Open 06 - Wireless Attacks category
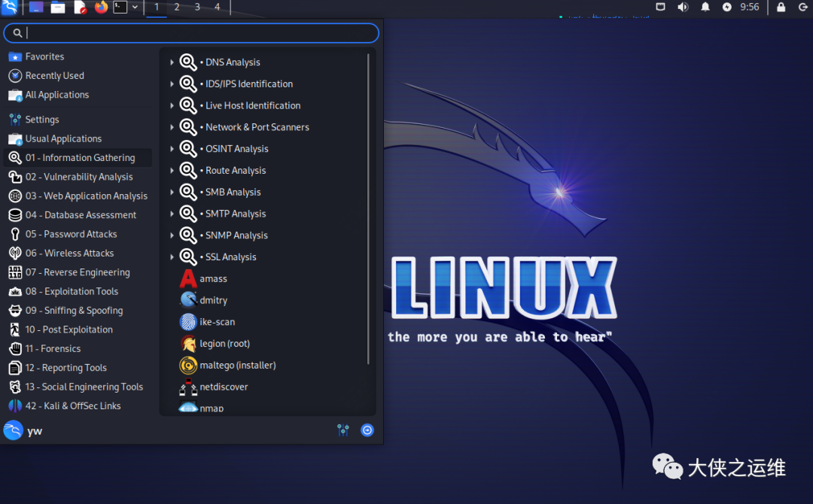Viewport: 813px width, 504px height. pyautogui.click(x=69, y=254)
